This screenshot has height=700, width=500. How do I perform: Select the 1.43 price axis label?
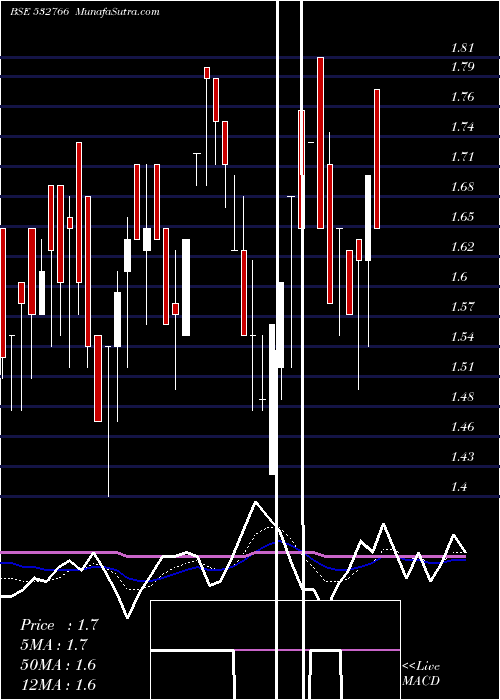[462, 457]
